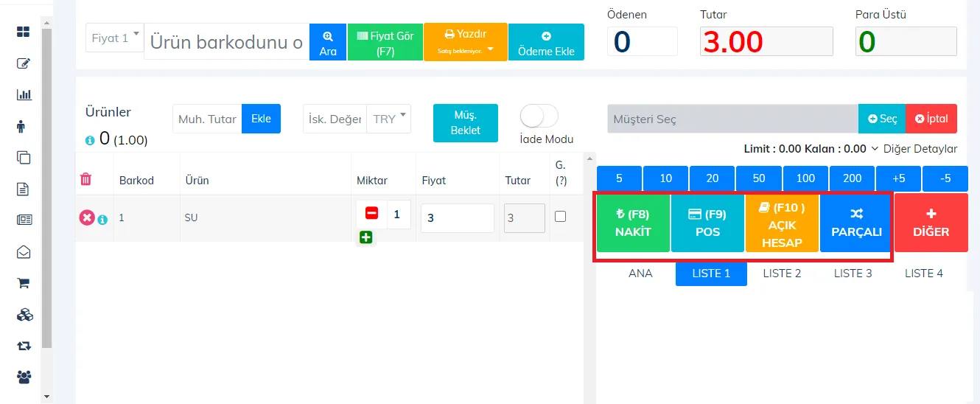Open the shopping cart sidebar icon

click(x=24, y=282)
